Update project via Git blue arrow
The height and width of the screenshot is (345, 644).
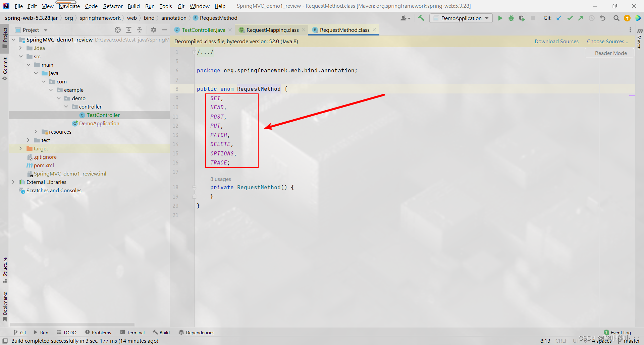click(559, 18)
